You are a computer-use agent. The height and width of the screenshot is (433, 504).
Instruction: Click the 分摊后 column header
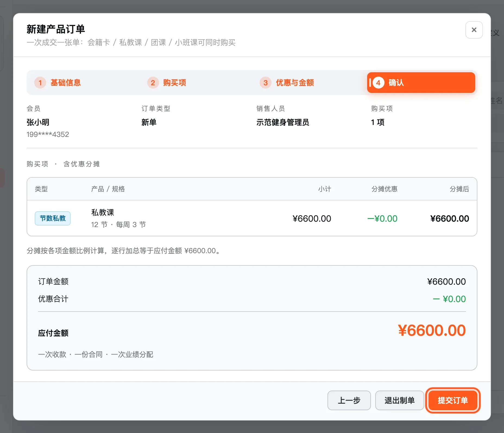coord(459,189)
